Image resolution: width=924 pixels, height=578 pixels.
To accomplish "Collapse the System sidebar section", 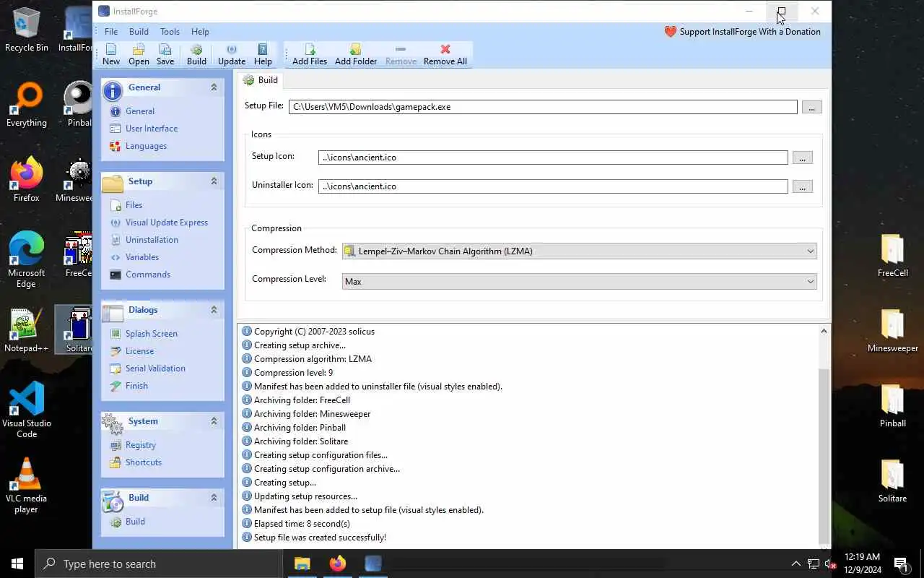I will [x=214, y=421].
